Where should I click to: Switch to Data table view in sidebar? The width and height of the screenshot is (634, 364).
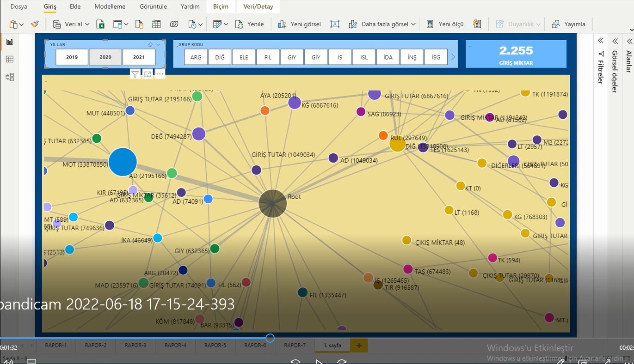tap(10, 59)
